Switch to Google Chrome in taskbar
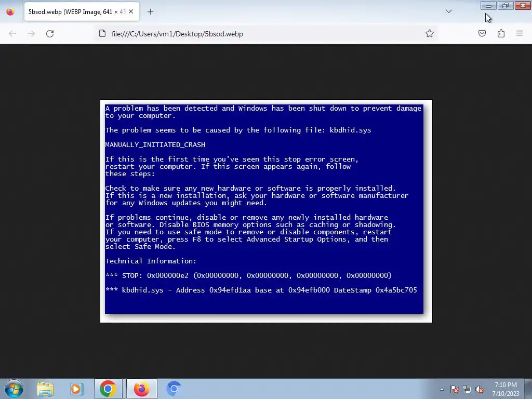 [108, 389]
